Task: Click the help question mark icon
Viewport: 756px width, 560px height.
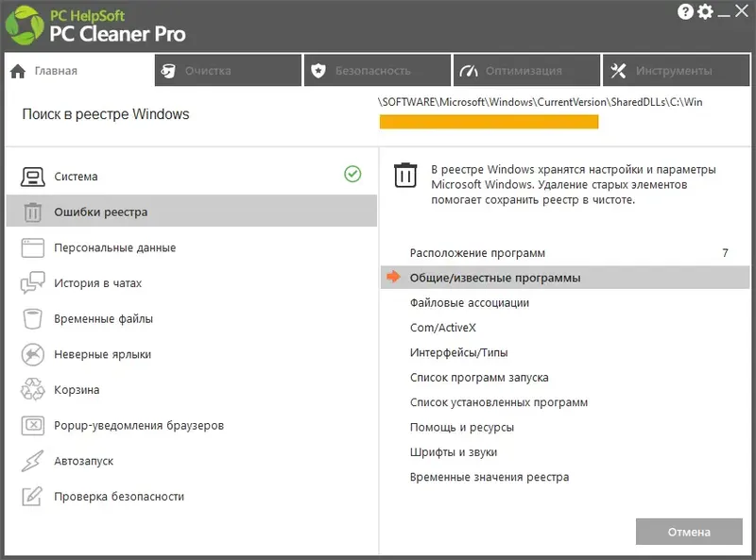Action: pos(684,11)
